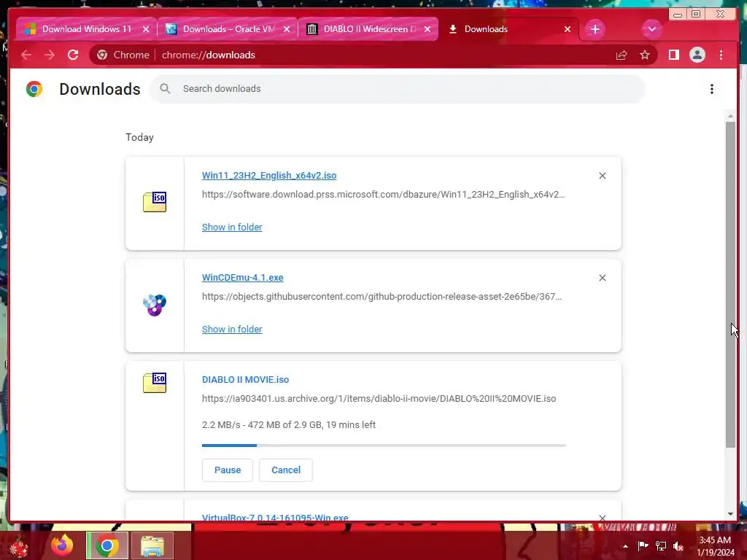747x560 pixels.
Task: Remove Win11_23H2 ISO from the list
Action: point(602,176)
